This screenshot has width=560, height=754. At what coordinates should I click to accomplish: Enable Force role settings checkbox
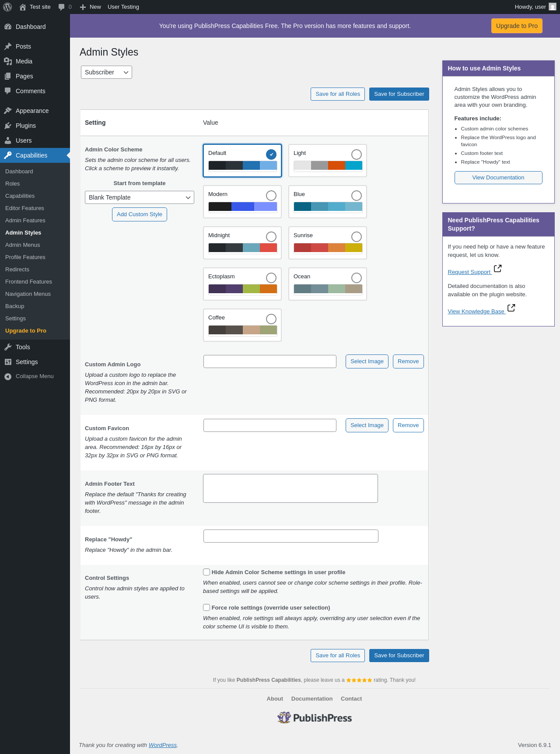coord(206,607)
